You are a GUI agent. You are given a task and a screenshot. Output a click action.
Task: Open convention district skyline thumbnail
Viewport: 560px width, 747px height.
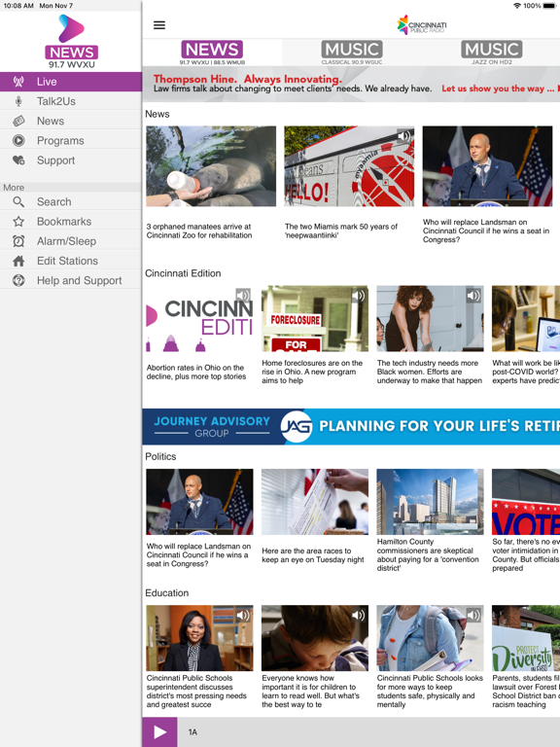(430, 502)
